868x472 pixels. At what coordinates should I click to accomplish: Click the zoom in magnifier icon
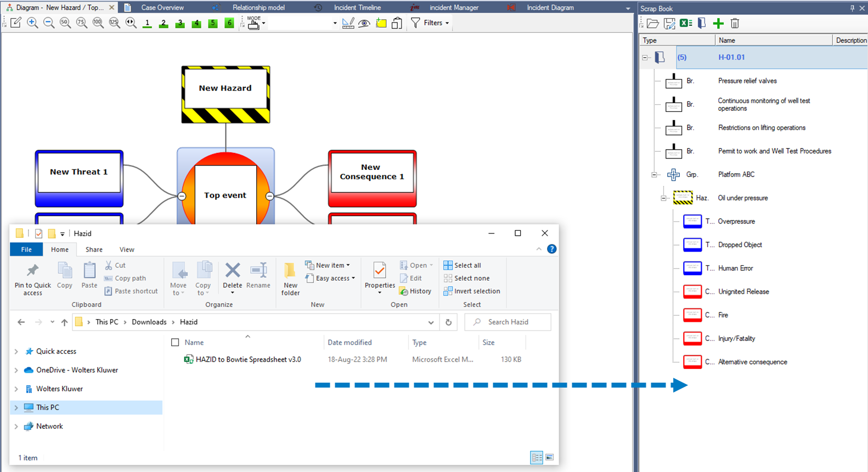click(32, 23)
